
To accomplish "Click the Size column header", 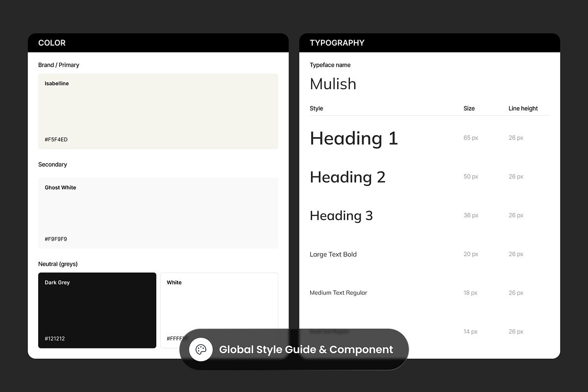I will (x=469, y=108).
